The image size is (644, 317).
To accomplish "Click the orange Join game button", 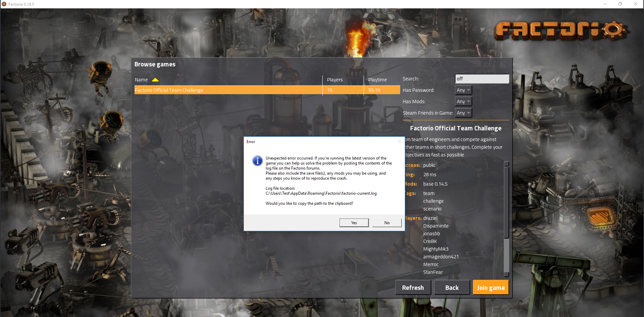I will click(x=491, y=288).
